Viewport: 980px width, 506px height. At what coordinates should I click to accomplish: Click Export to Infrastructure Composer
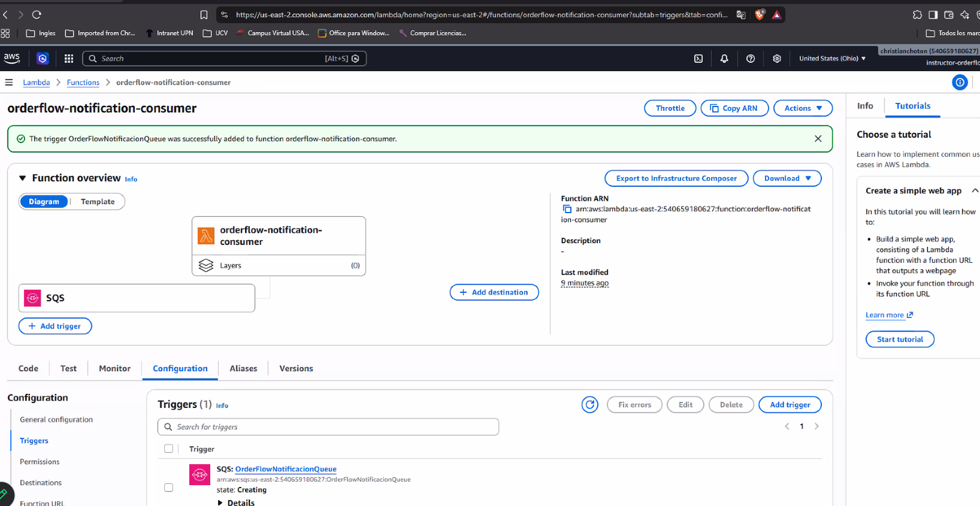coord(676,178)
